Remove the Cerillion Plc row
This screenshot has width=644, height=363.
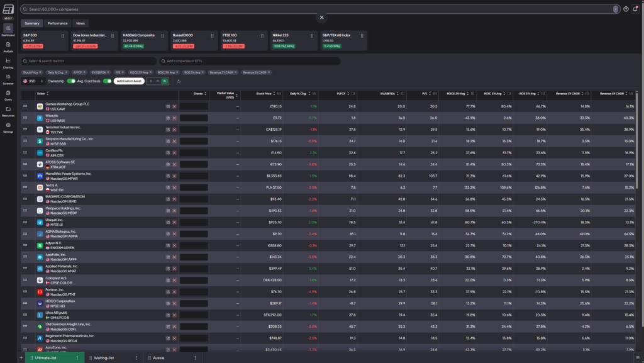(174, 153)
